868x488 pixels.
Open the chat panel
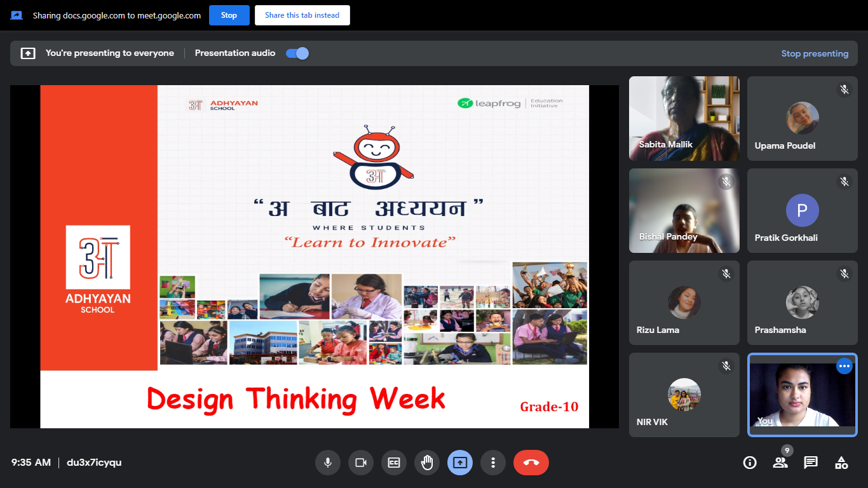click(811, 463)
